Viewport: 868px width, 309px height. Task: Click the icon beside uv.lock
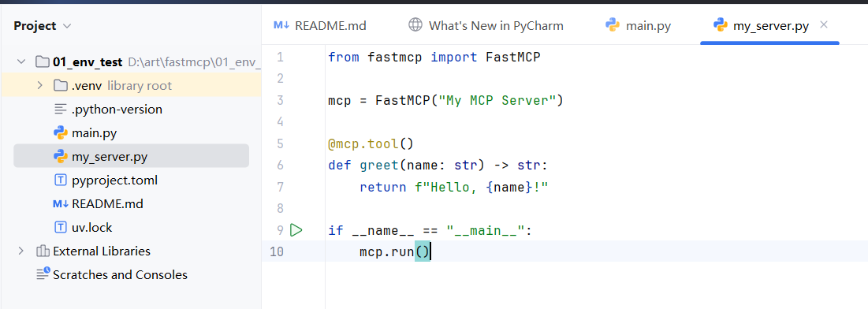coord(61,228)
